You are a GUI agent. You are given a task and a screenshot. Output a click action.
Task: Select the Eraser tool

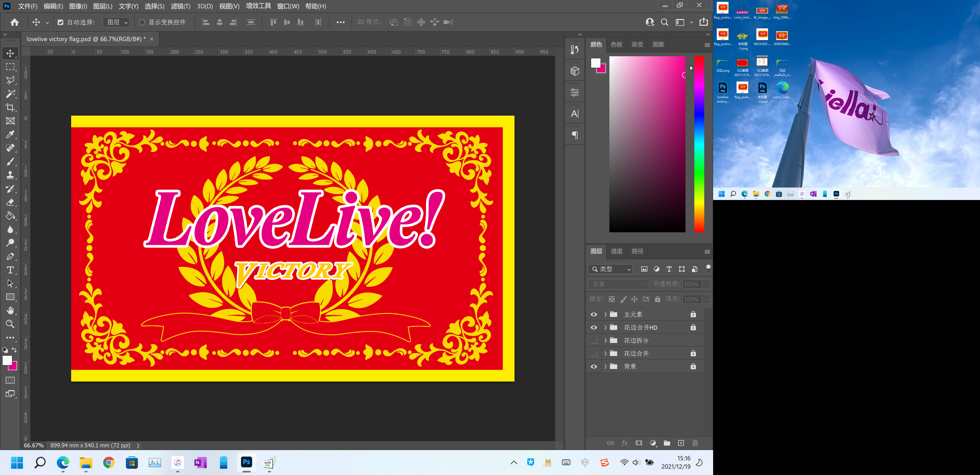click(x=10, y=202)
